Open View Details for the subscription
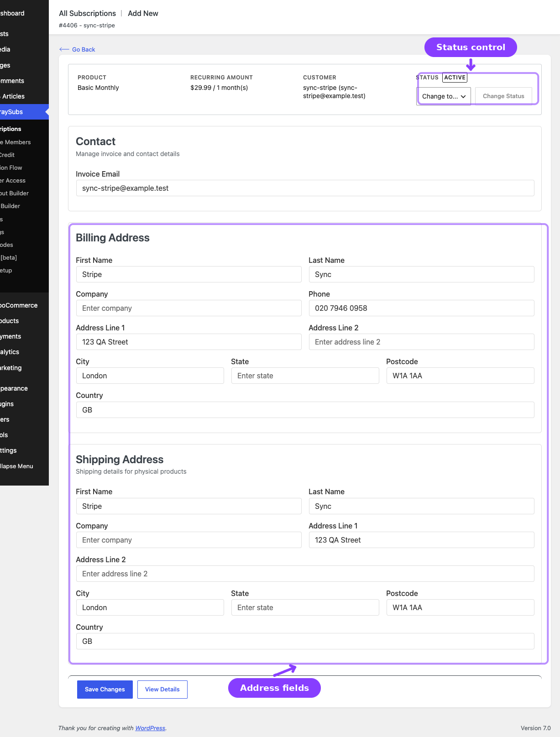 pos(162,689)
